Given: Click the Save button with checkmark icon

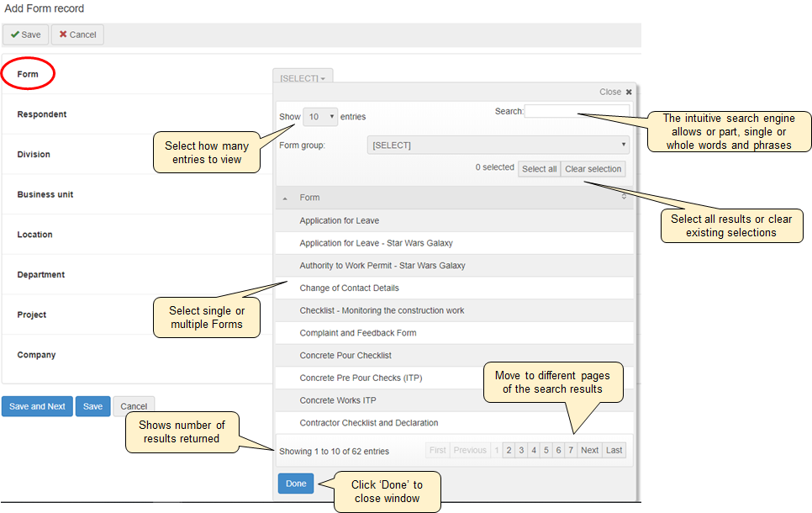Looking at the screenshot, I should 25,34.
